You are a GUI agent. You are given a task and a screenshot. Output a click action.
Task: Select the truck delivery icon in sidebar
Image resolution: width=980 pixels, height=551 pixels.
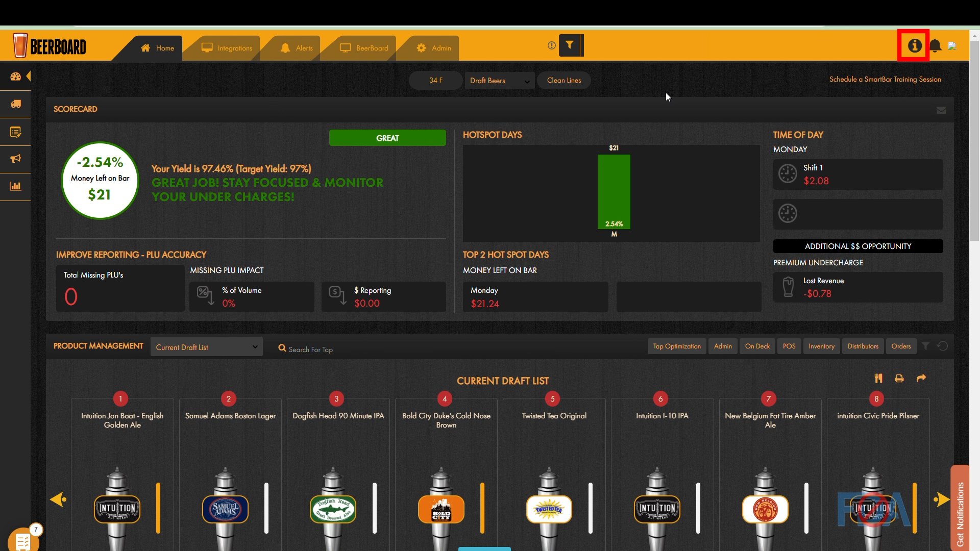click(x=16, y=105)
